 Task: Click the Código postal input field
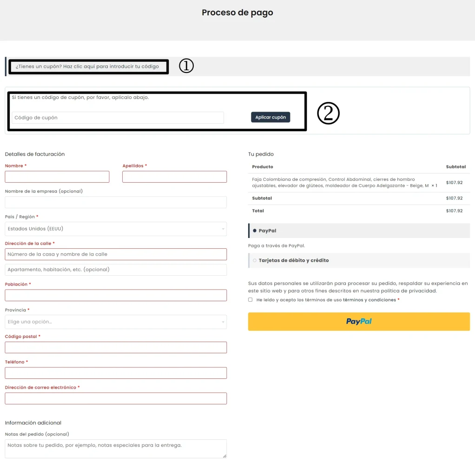(116, 347)
